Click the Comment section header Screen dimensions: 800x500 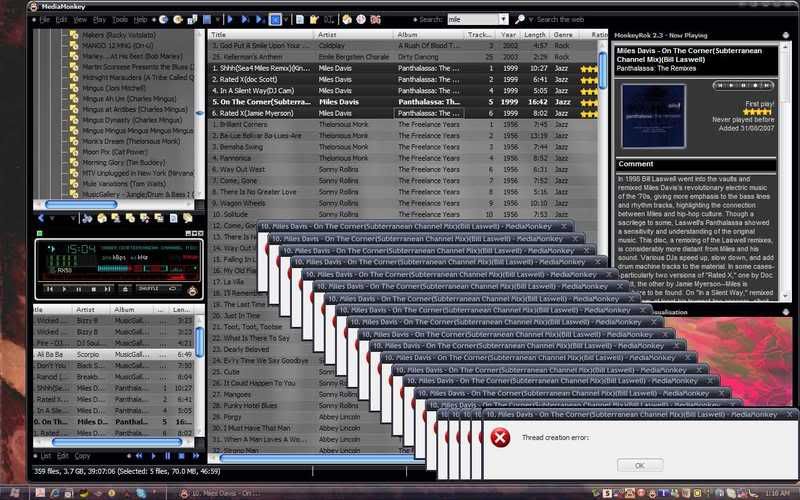(x=696, y=164)
